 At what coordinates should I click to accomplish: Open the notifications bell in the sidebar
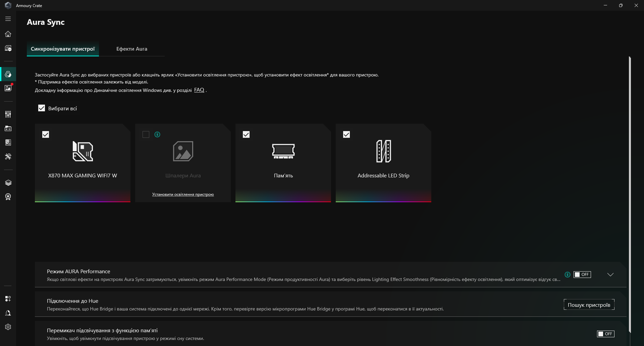pos(8,313)
